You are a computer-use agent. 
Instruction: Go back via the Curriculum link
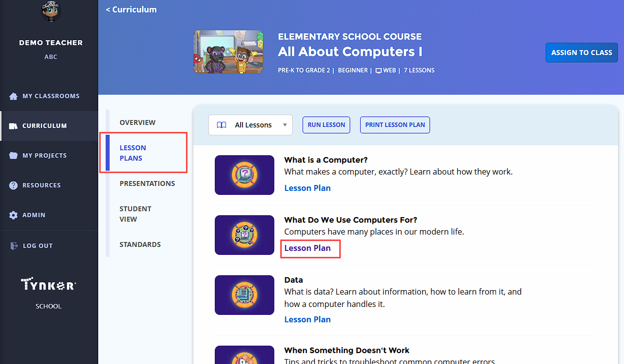pos(131,9)
